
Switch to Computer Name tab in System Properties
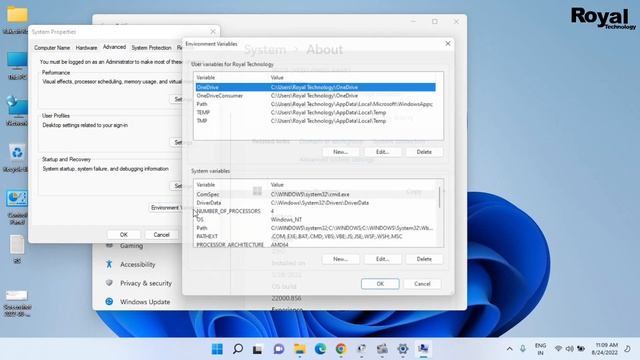pyautogui.click(x=52, y=48)
